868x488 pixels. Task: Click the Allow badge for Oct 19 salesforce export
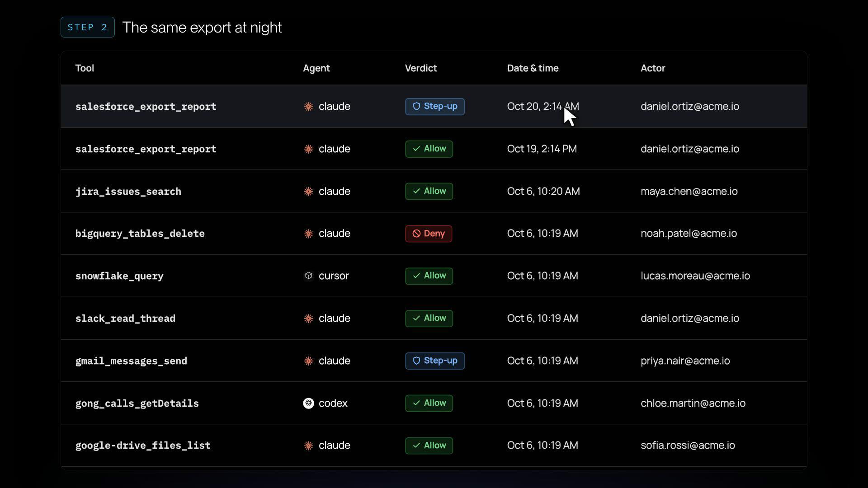(x=429, y=149)
